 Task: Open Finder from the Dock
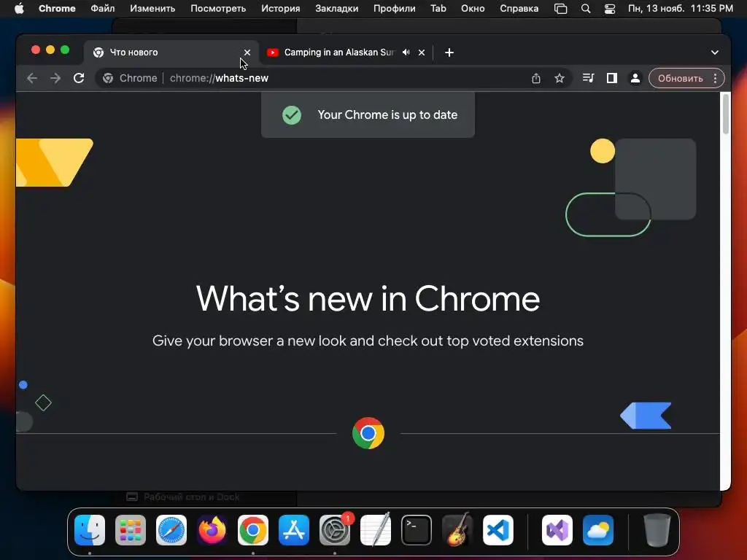coord(90,530)
